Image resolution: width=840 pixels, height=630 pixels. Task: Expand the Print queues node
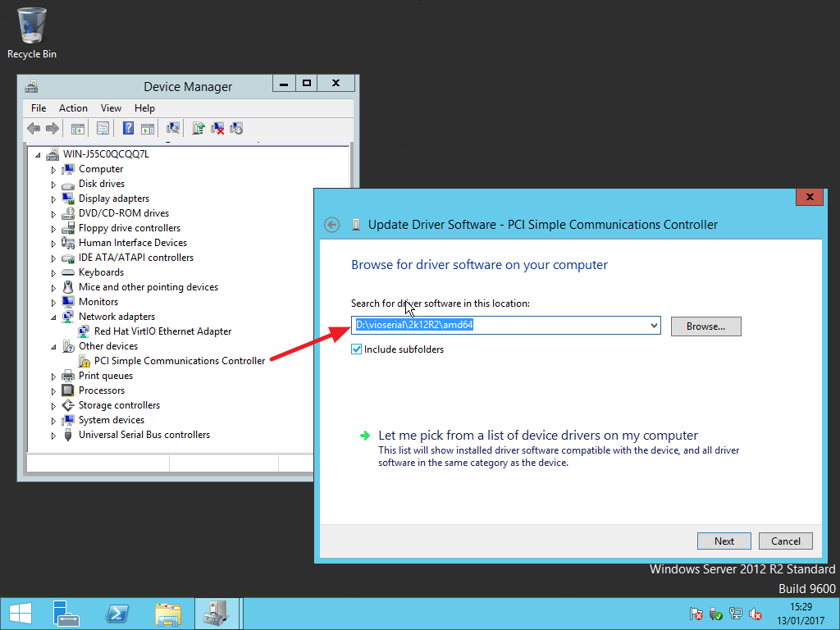[53, 376]
